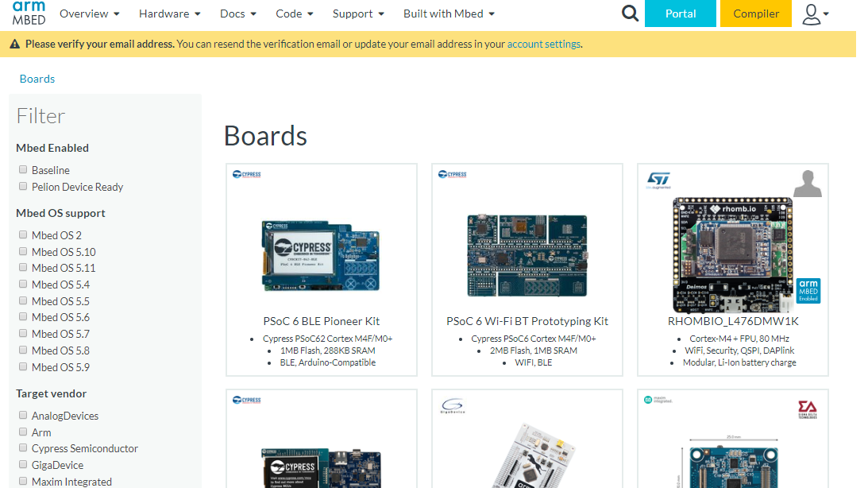Open the Hardware dropdown menu
Screen dimensions: 868x488
[169, 14]
